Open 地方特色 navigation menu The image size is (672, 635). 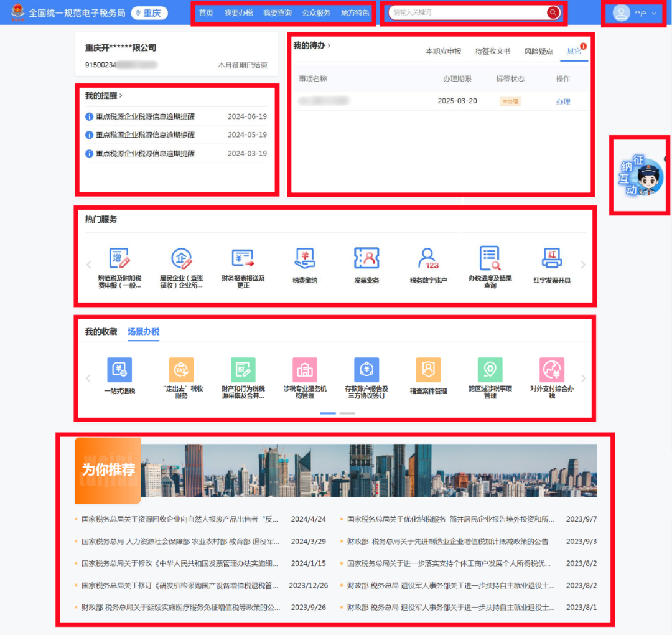click(355, 13)
